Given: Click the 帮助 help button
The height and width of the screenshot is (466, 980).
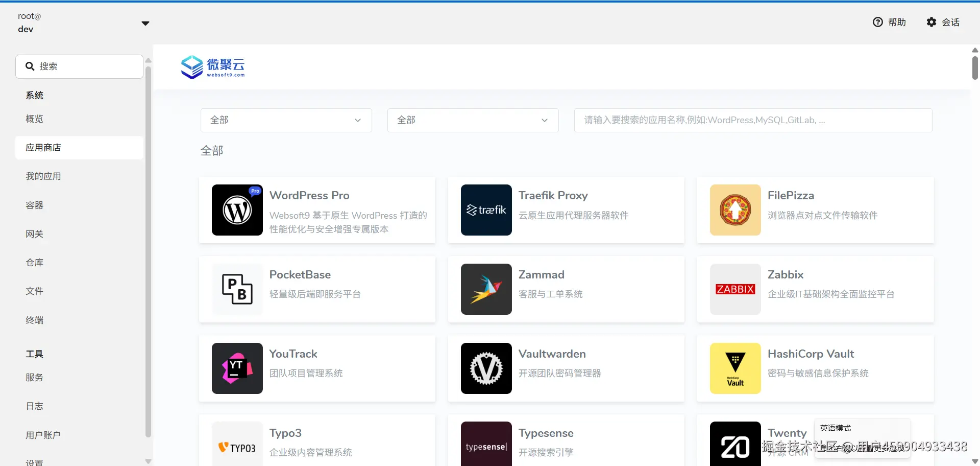Looking at the screenshot, I should coord(890,22).
